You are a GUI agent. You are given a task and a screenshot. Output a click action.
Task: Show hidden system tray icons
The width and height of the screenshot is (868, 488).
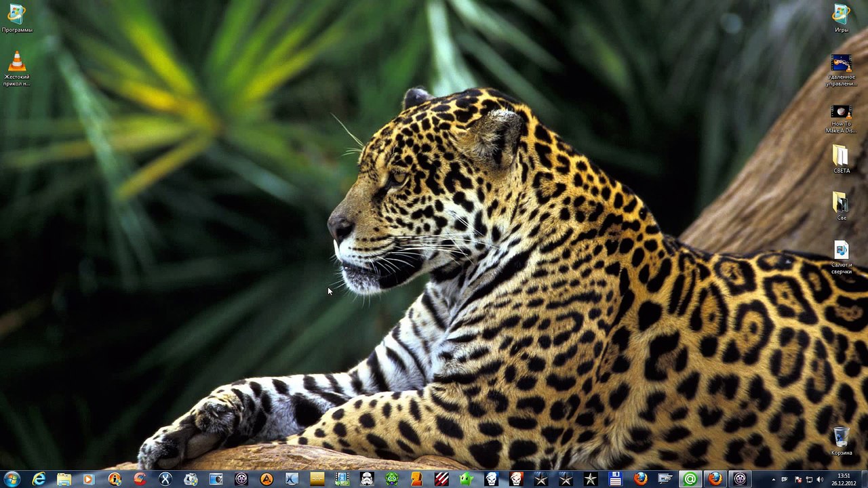point(774,480)
